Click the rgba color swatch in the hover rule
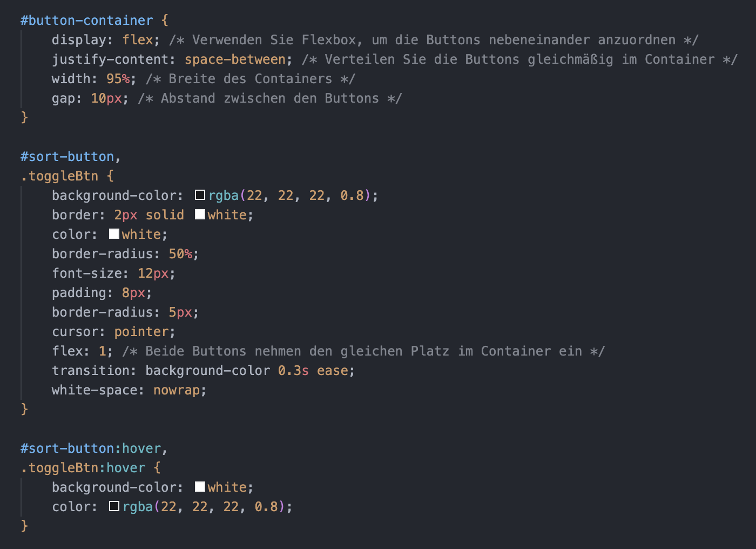This screenshot has height=549, width=756. click(x=114, y=506)
